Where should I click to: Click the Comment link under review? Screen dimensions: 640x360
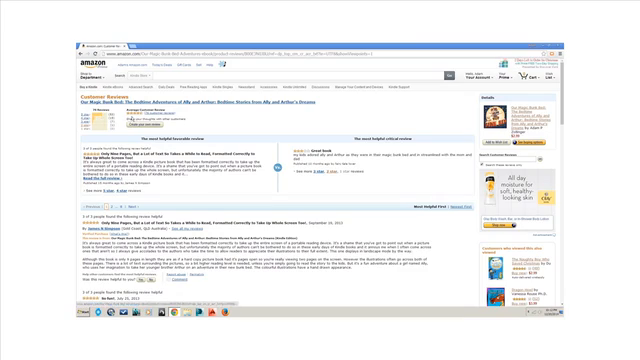coord(180,280)
